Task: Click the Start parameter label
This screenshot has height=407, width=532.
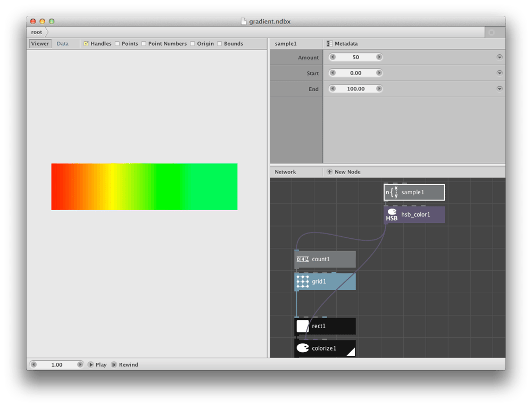Action: [312, 73]
